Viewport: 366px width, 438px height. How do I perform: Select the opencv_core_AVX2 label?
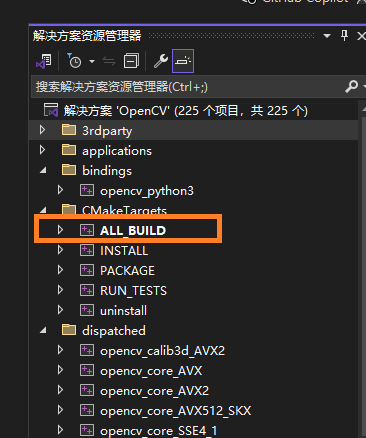point(154,391)
